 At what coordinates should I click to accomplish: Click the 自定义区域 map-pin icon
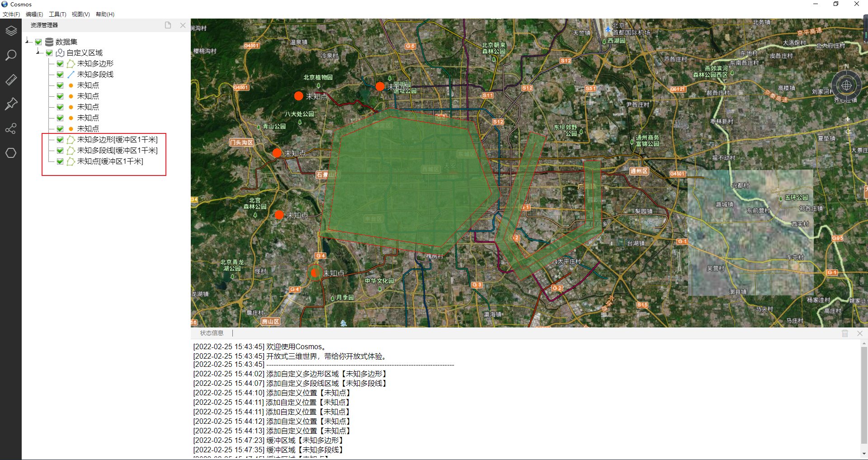[x=60, y=53]
